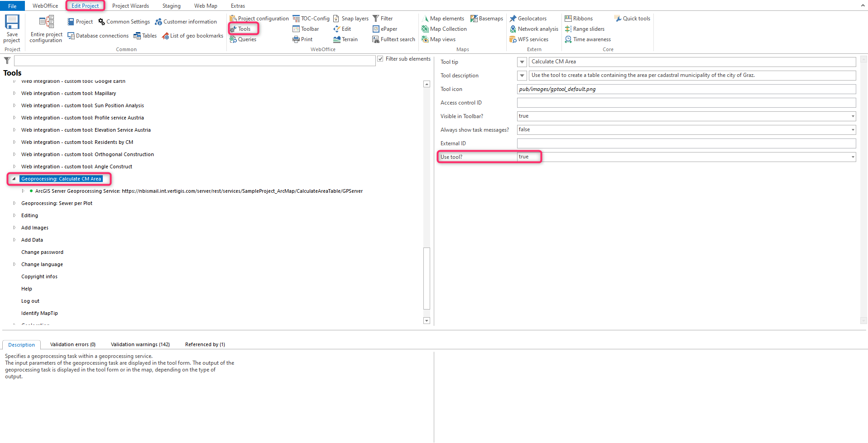Open the Use tool? dropdown

[x=853, y=157]
